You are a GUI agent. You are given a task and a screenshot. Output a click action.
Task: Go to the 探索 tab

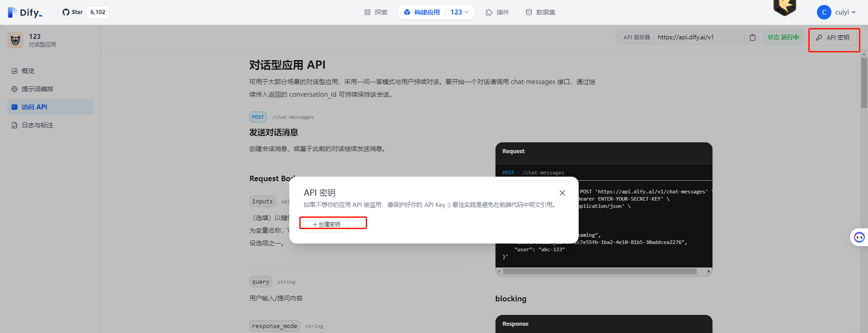376,12
